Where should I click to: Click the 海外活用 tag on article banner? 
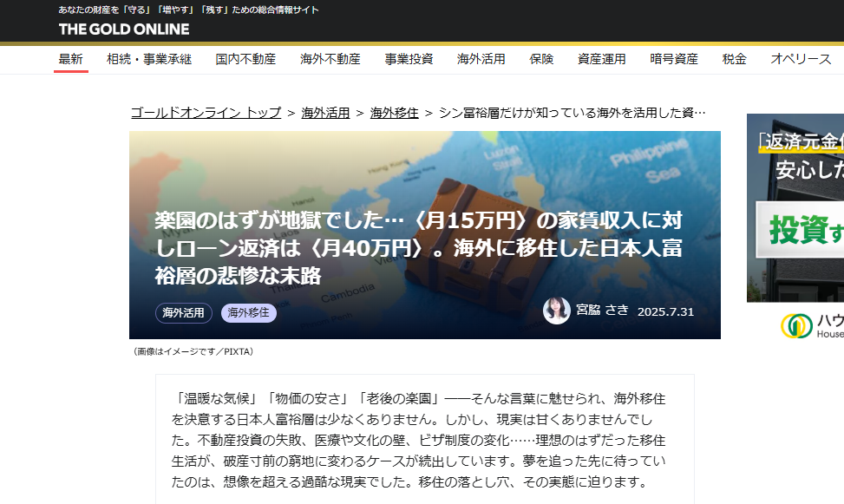point(184,313)
